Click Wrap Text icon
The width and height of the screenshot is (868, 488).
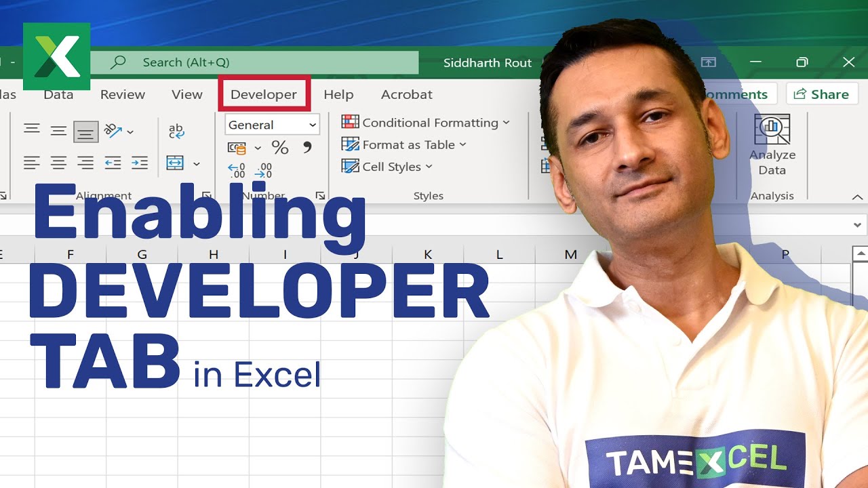[176, 131]
